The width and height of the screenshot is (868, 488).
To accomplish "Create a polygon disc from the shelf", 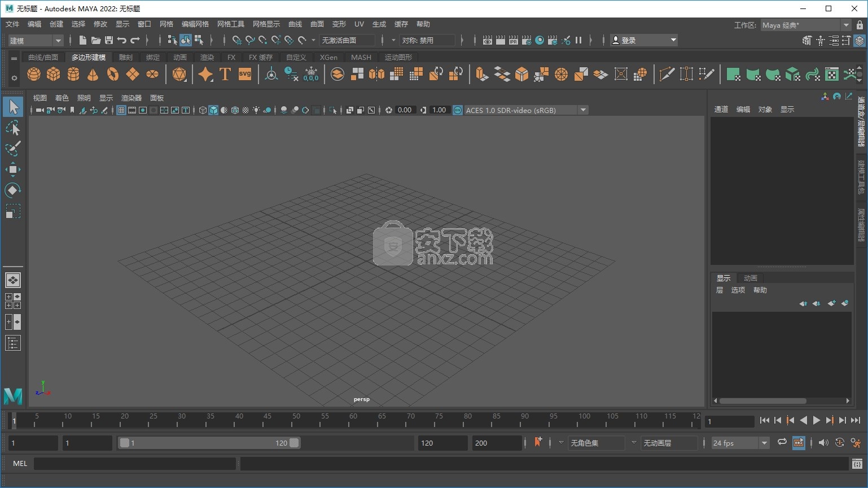I will pos(152,74).
